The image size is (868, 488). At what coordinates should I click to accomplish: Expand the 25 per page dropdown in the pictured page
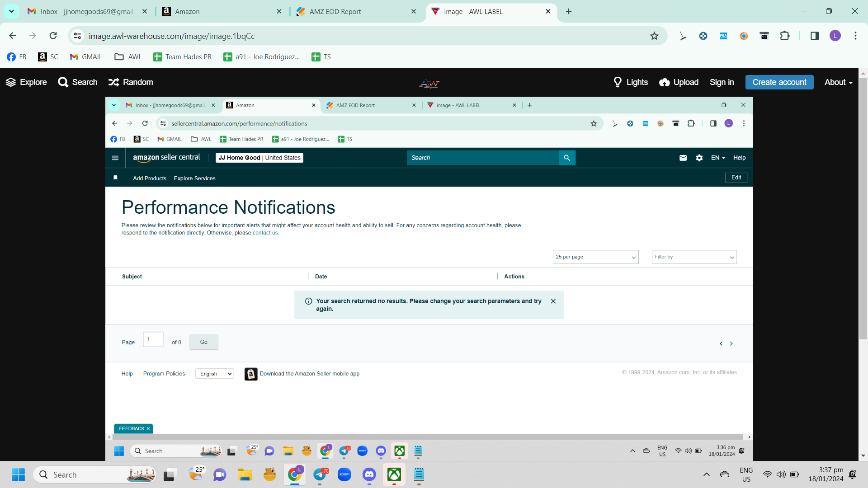pyautogui.click(x=595, y=257)
